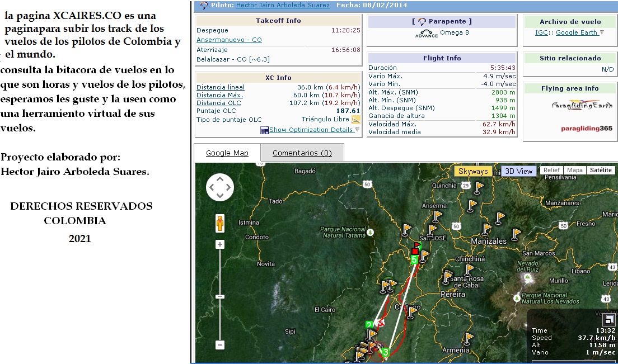Screen dimensions: 618x364
Task: Click the Pereira city label on map
Action: [x=453, y=294]
